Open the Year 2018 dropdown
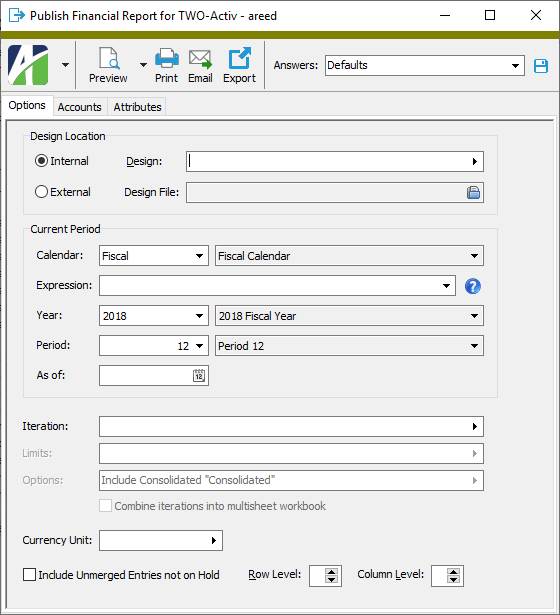560x615 pixels. point(154,316)
